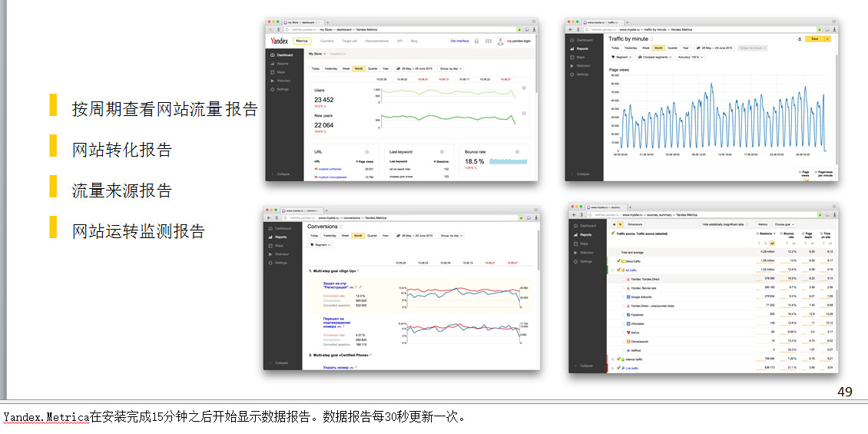Open the New users widget settings circle

tap(524, 112)
